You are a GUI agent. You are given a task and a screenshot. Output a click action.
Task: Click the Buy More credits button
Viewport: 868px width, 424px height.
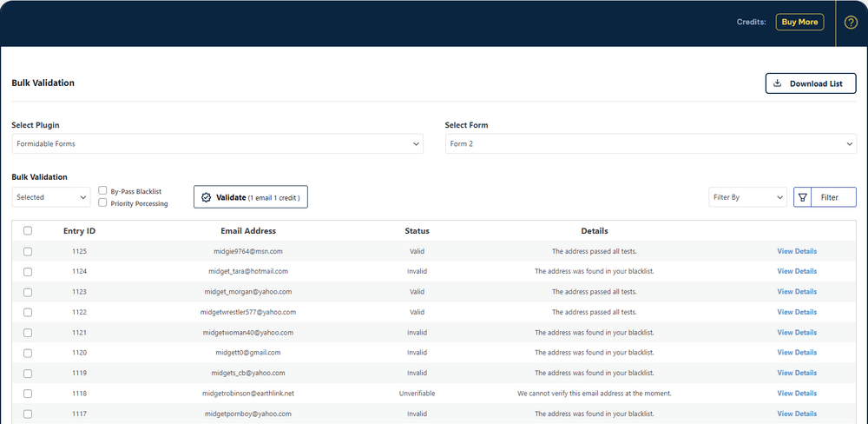pos(799,23)
